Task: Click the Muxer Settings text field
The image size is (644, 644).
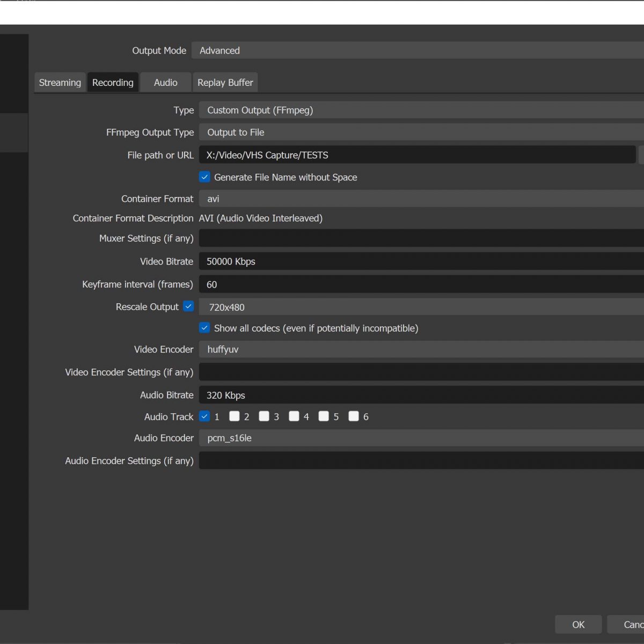Action: point(421,238)
